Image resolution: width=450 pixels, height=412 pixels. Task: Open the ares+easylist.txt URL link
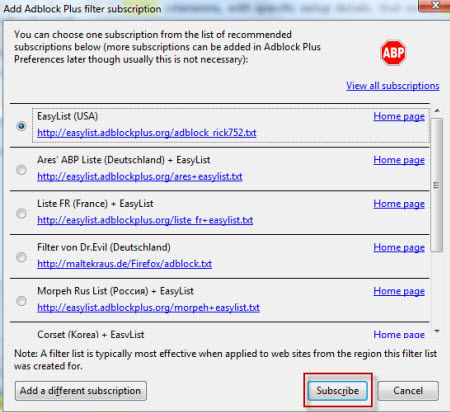click(140, 176)
